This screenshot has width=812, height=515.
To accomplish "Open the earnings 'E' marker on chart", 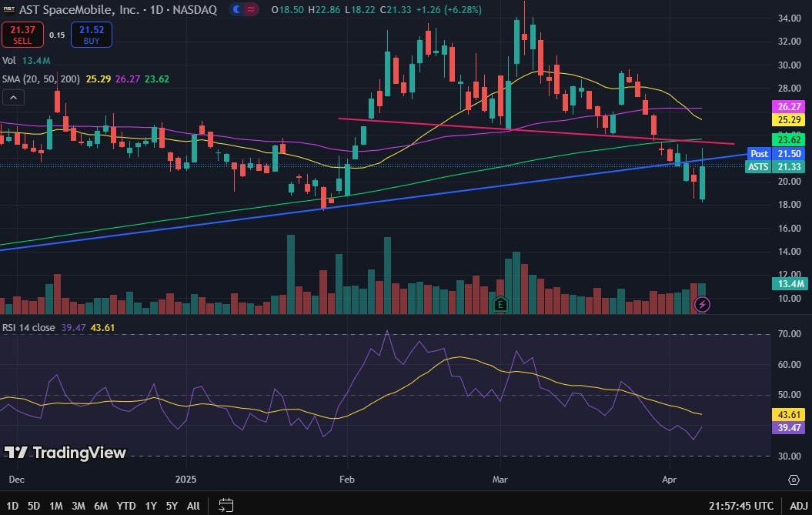I will [x=500, y=304].
